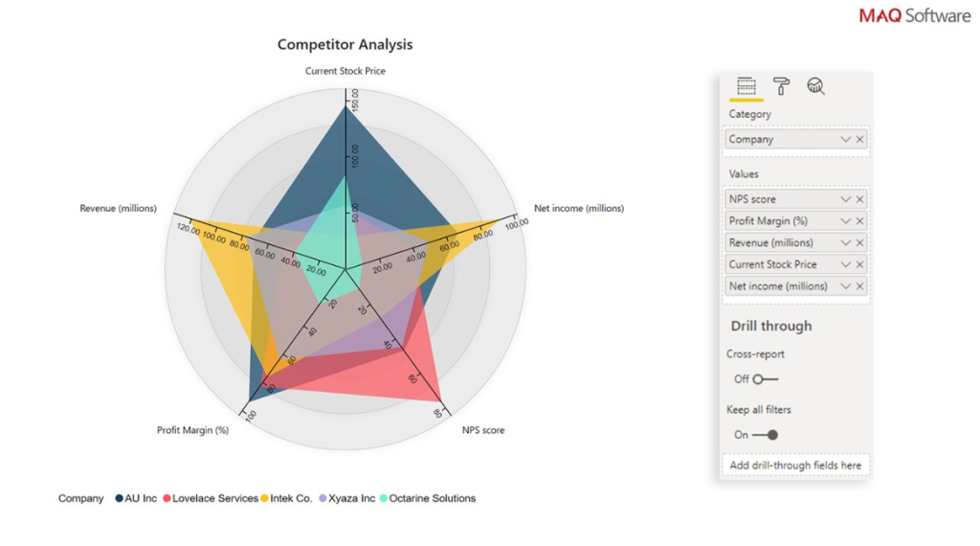
Task: Remove the NPS score field
Action: 859,199
